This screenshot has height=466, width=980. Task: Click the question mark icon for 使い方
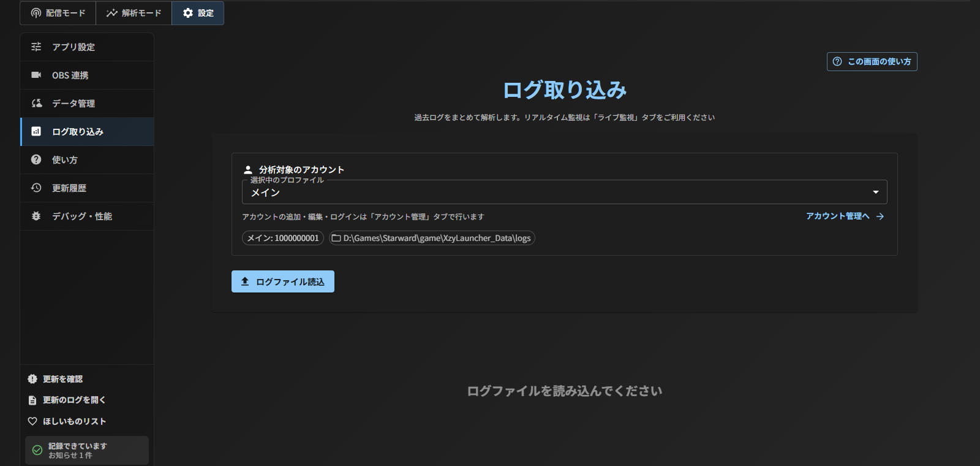(x=36, y=159)
